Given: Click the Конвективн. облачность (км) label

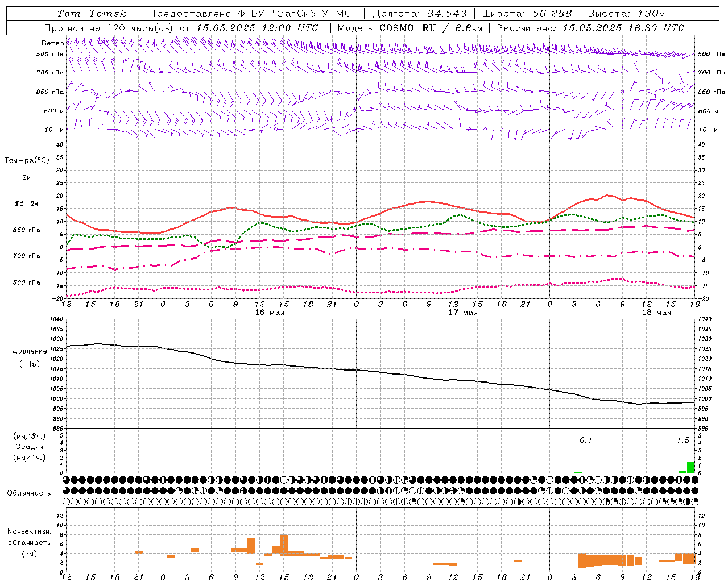Looking at the screenshot, I should pos(29,542).
